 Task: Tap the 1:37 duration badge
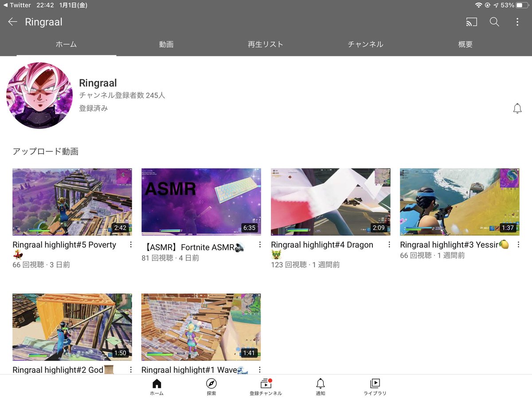(x=508, y=228)
